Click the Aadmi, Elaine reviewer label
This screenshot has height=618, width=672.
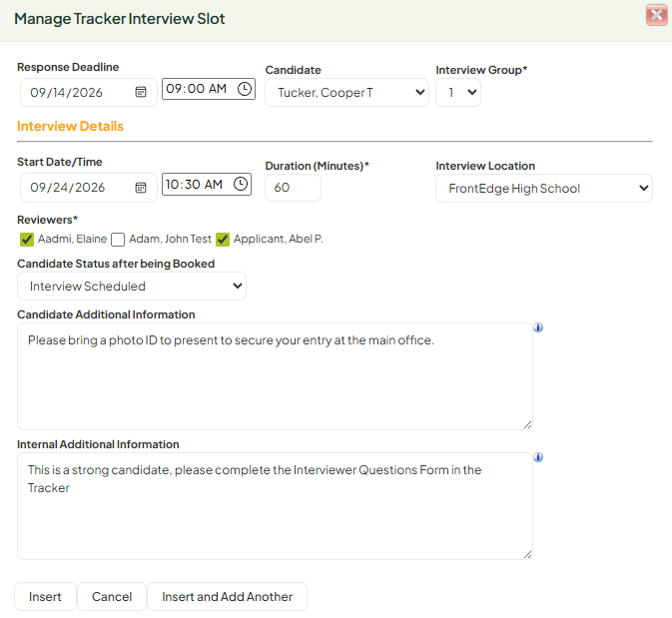click(x=73, y=239)
